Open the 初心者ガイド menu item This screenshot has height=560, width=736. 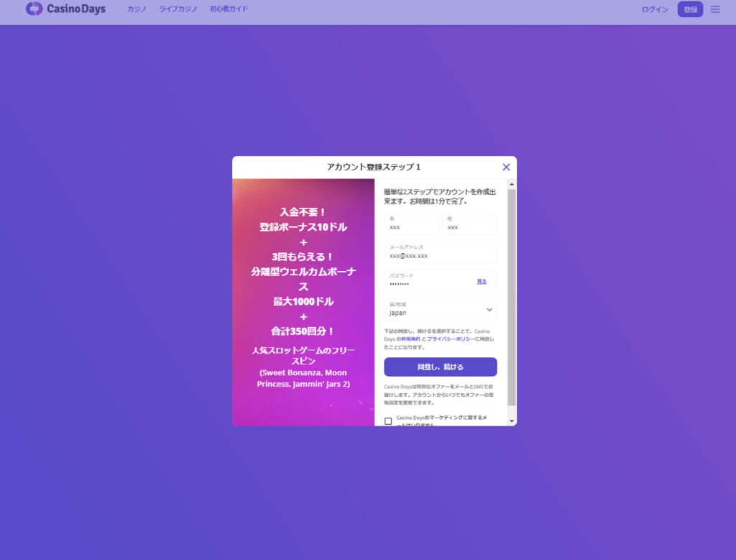tap(229, 9)
